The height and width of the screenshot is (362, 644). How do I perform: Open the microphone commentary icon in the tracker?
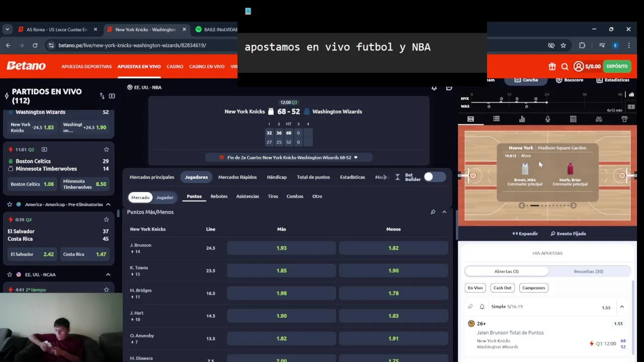tap(547, 119)
